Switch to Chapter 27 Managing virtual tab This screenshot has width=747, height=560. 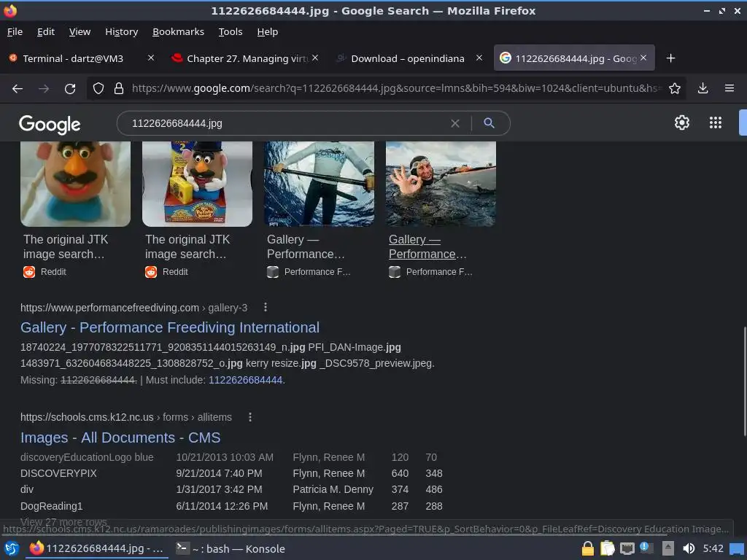[x=247, y=58]
